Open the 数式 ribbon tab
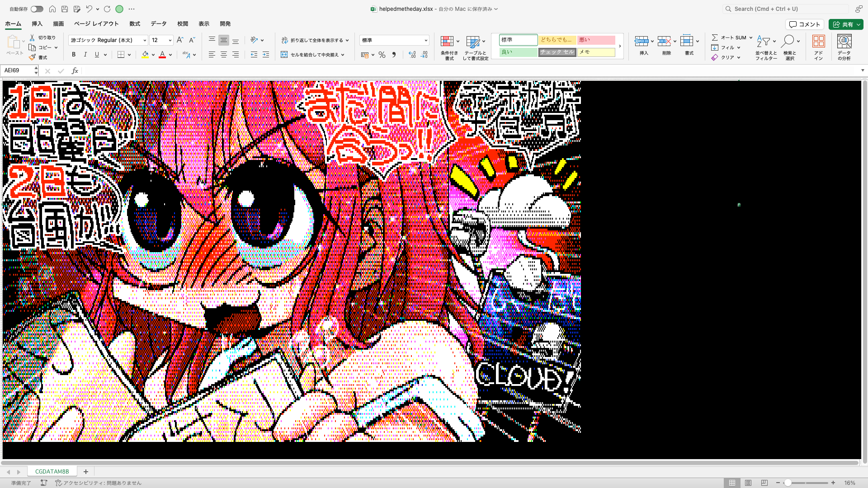 click(135, 24)
